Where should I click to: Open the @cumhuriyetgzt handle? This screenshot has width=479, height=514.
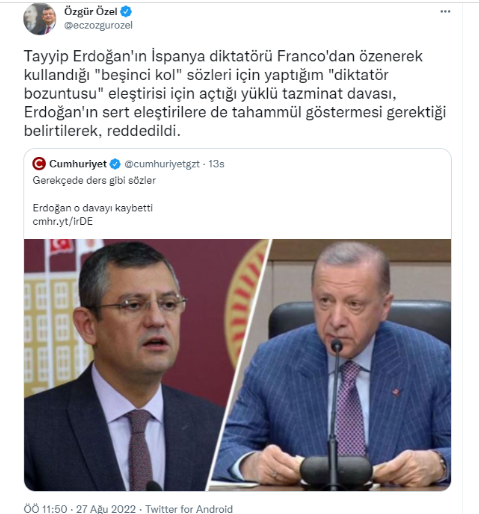click(x=162, y=164)
